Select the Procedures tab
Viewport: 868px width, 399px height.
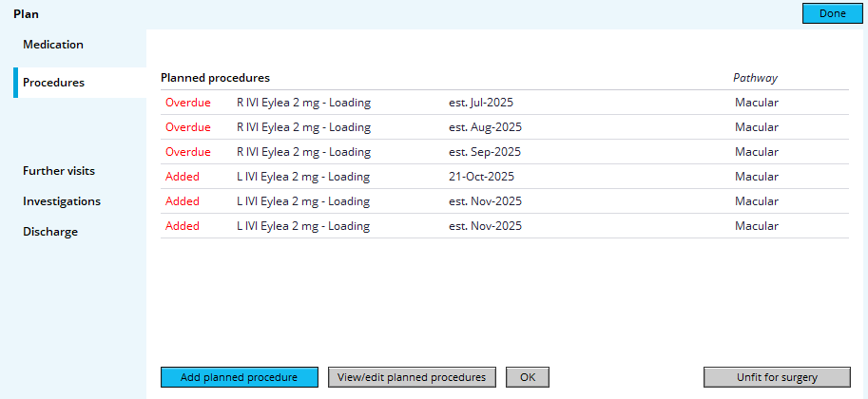pos(53,83)
